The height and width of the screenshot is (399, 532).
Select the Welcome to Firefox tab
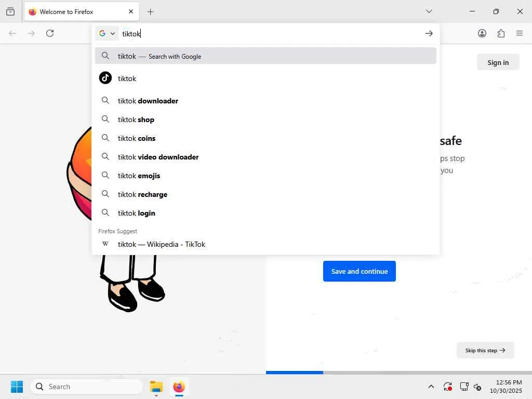tap(82, 11)
